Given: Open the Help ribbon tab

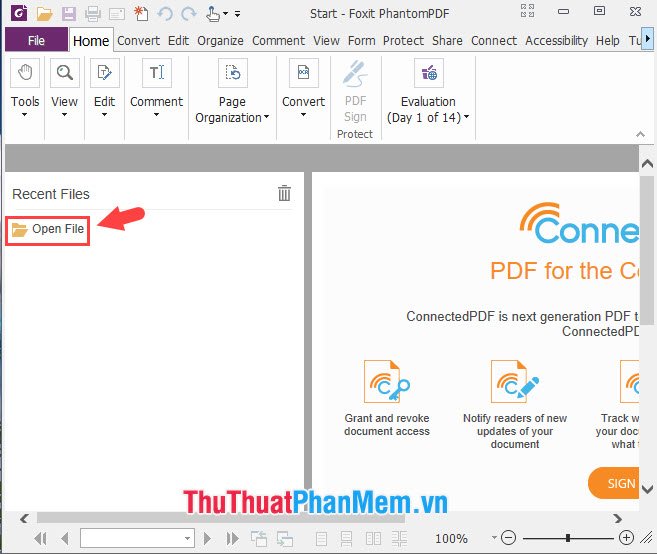Looking at the screenshot, I should coord(608,41).
